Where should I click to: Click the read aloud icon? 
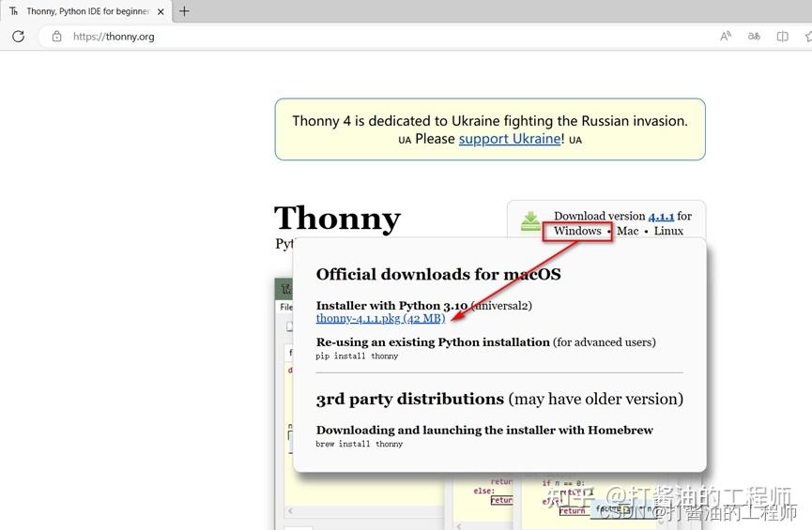726,37
